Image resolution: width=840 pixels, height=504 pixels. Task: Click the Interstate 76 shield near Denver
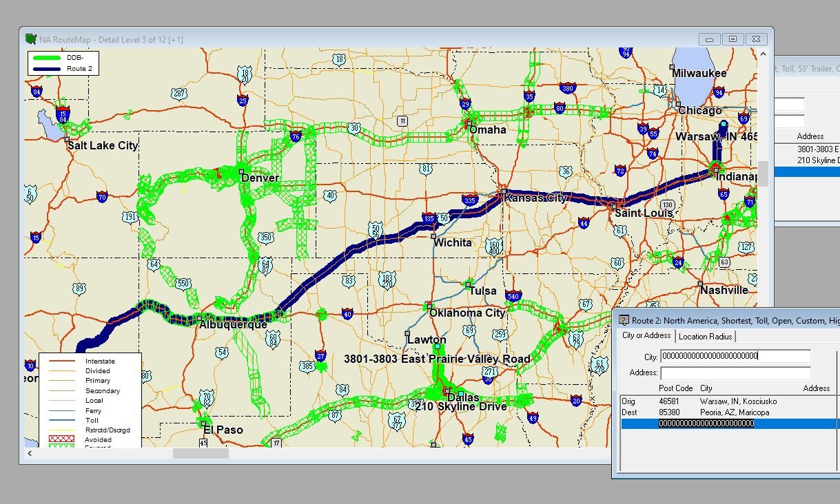tap(296, 136)
